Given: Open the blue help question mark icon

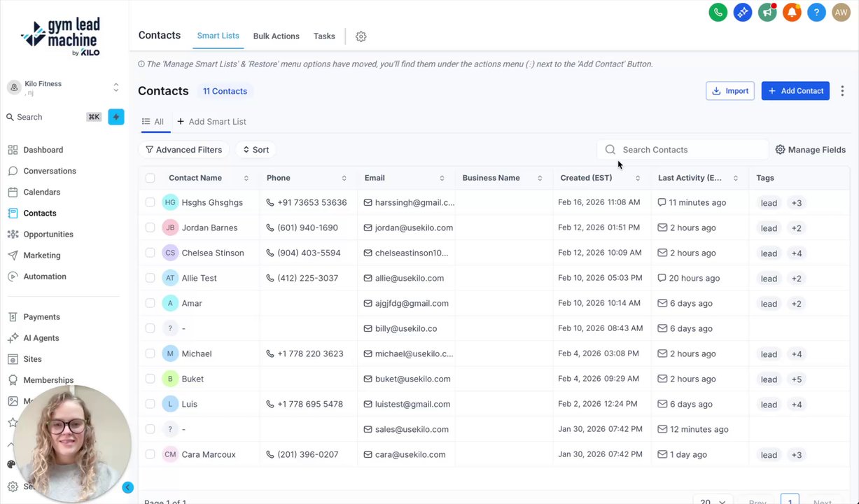Looking at the screenshot, I should tap(816, 13).
